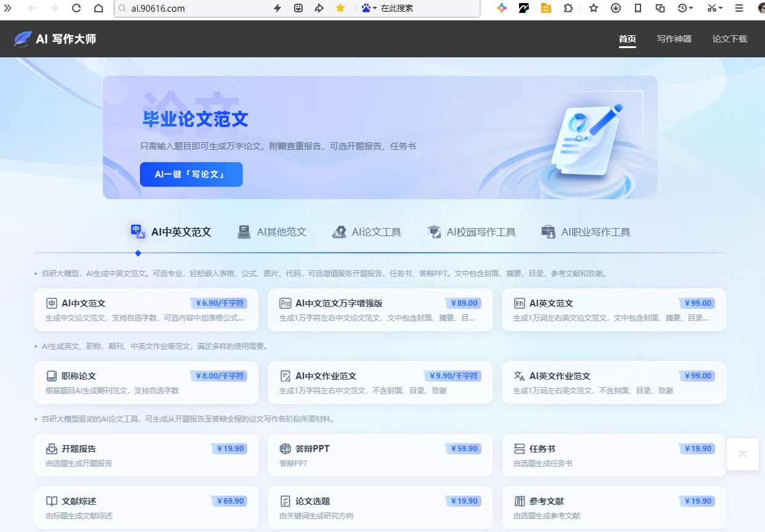
Task: Click the 由选题生成任务书 description
Action: (x=543, y=464)
